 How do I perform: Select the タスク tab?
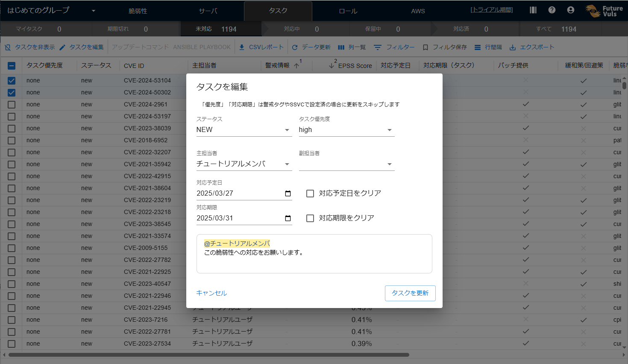[278, 11]
